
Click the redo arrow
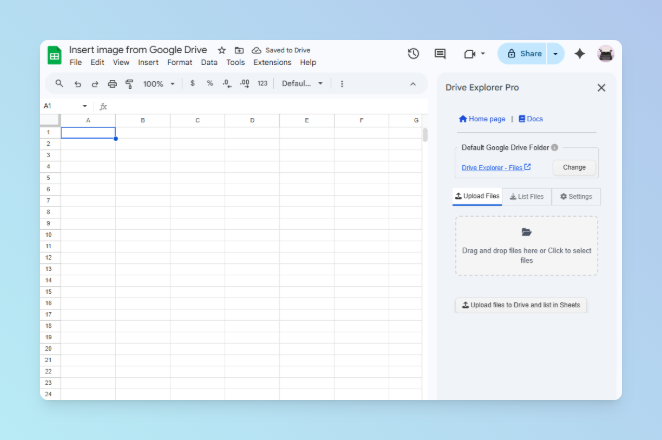(x=95, y=84)
